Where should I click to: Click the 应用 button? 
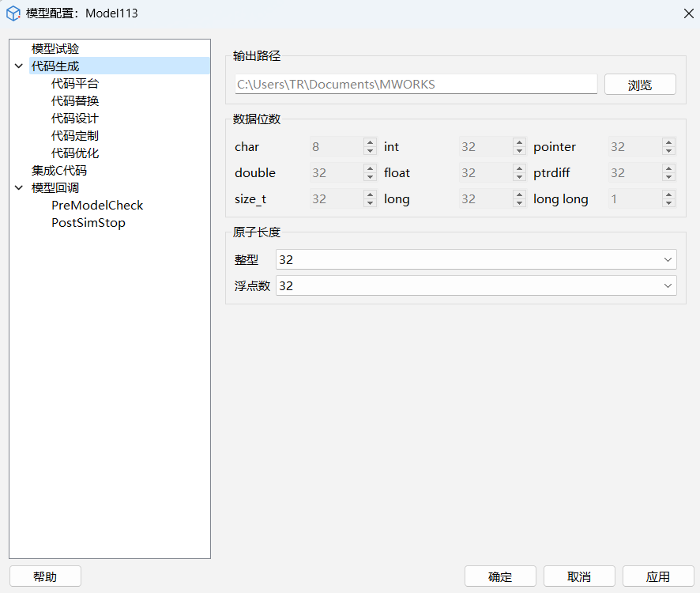pos(658,576)
